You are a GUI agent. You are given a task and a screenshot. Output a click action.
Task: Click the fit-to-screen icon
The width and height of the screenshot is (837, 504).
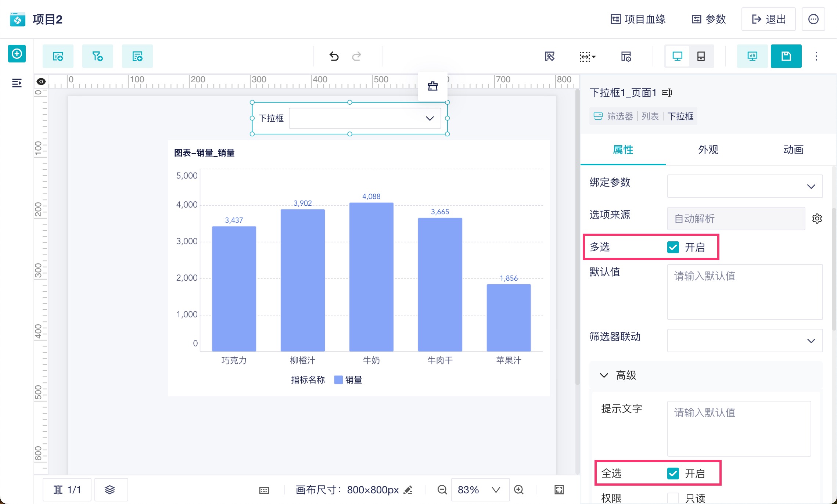[x=559, y=490]
